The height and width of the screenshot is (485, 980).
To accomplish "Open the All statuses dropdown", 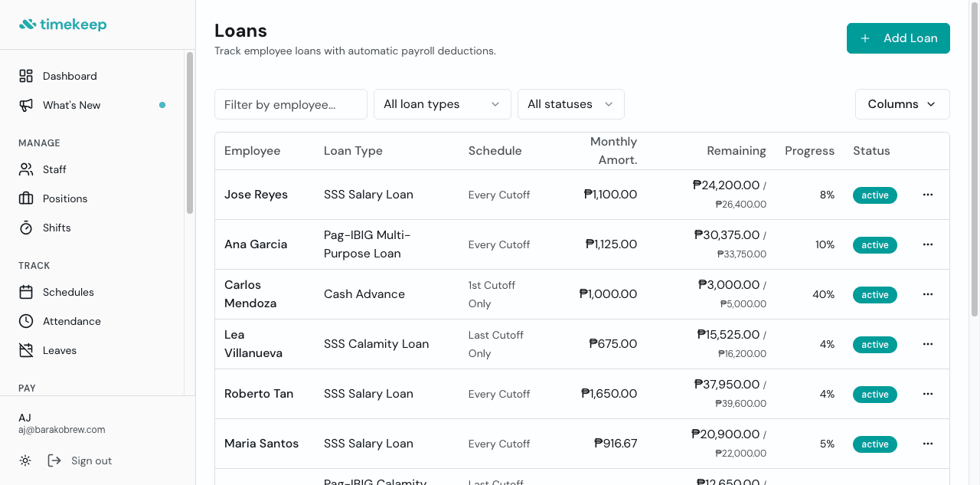I will (x=570, y=103).
